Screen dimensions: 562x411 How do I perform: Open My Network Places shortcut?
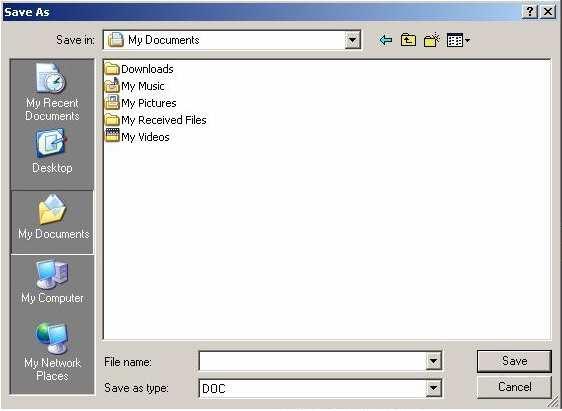point(52,352)
